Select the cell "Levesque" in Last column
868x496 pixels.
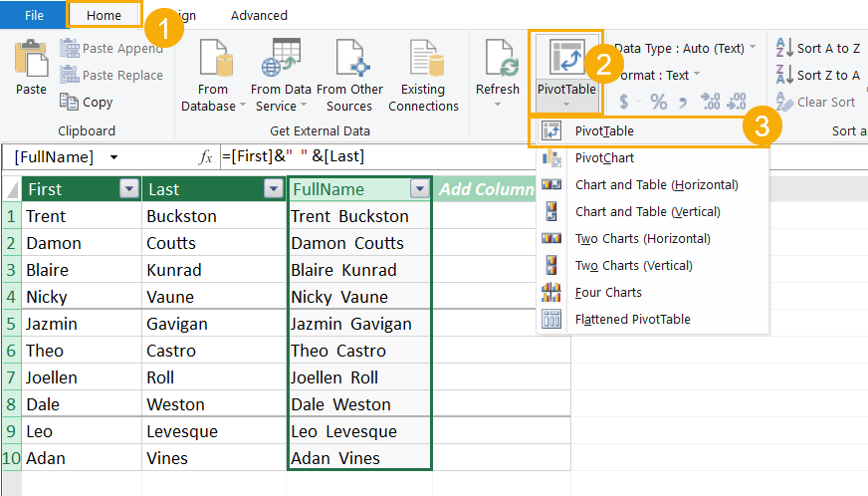(214, 431)
